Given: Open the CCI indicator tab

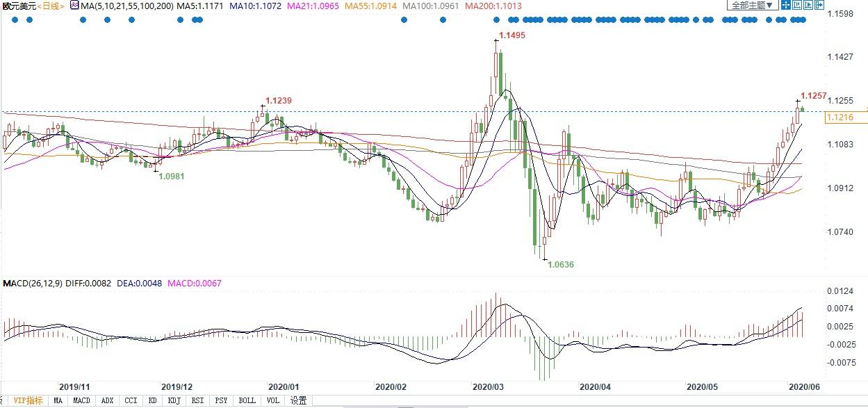Looking at the screenshot, I should click(131, 400).
